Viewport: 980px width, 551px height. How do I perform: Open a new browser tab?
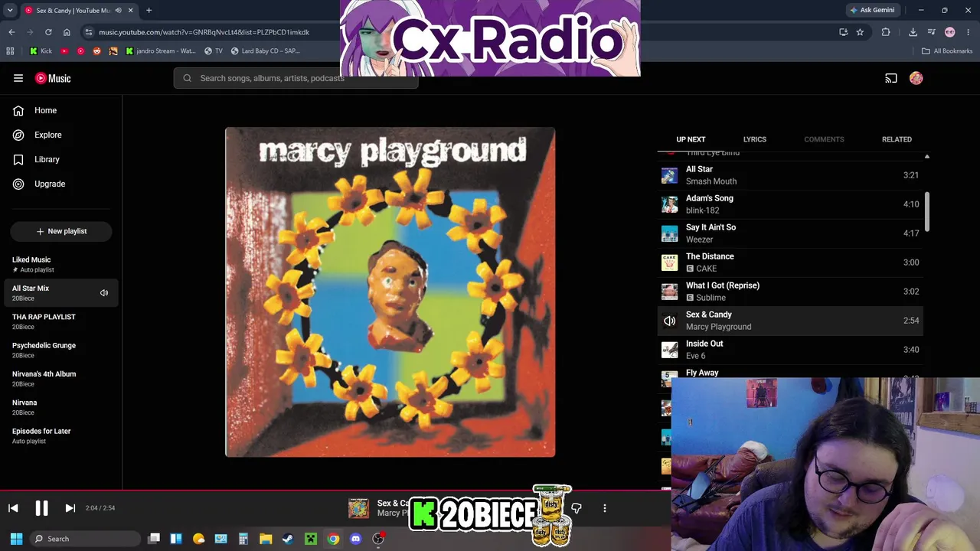click(149, 10)
